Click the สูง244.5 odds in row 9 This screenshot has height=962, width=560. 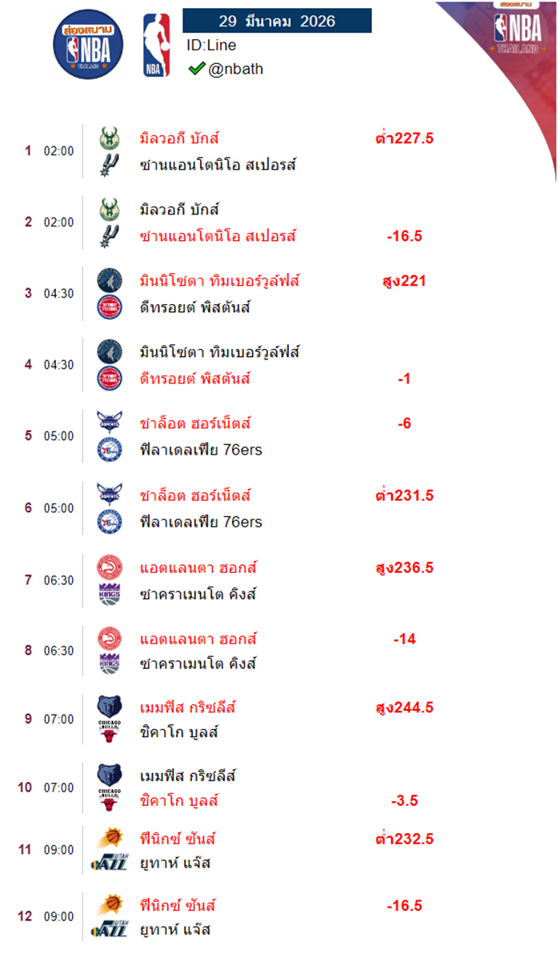click(404, 707)
